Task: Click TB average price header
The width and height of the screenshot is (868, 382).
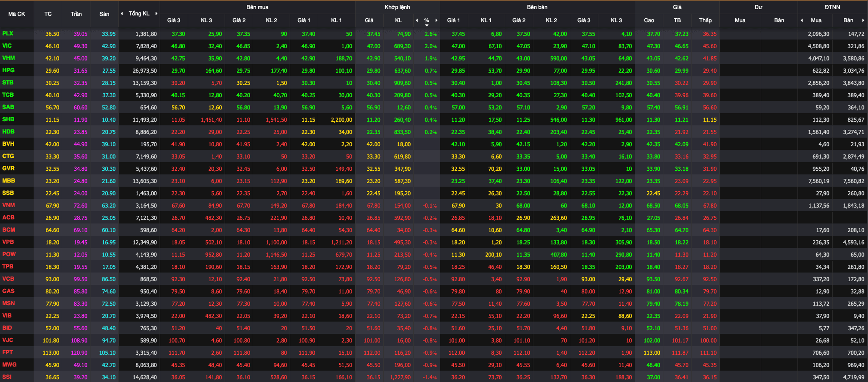Action: coord(677,20)
